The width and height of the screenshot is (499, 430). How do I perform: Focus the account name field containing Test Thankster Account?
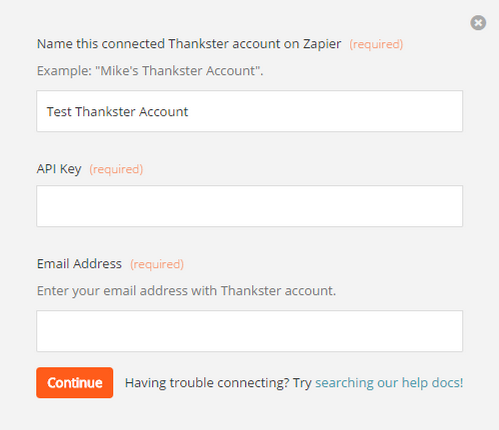click(x=249, y=111)
